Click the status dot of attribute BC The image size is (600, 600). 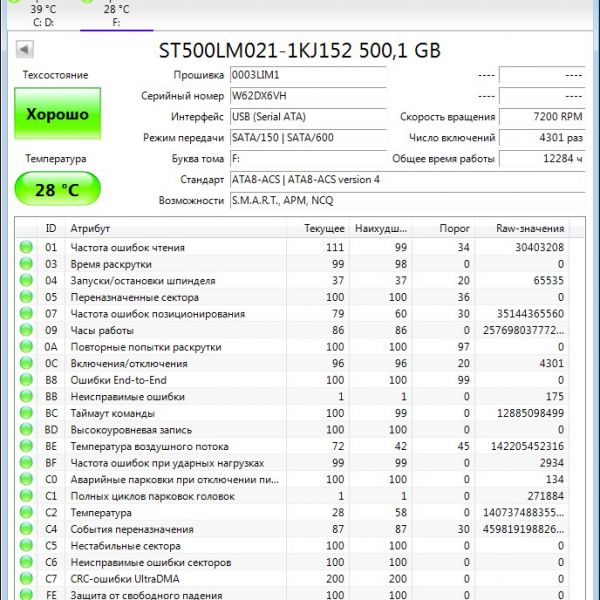pos(26,413)
